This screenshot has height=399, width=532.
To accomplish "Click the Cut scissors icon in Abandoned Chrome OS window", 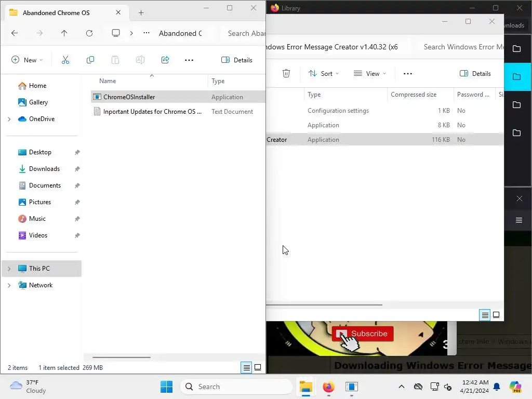I will pos(65,60).
